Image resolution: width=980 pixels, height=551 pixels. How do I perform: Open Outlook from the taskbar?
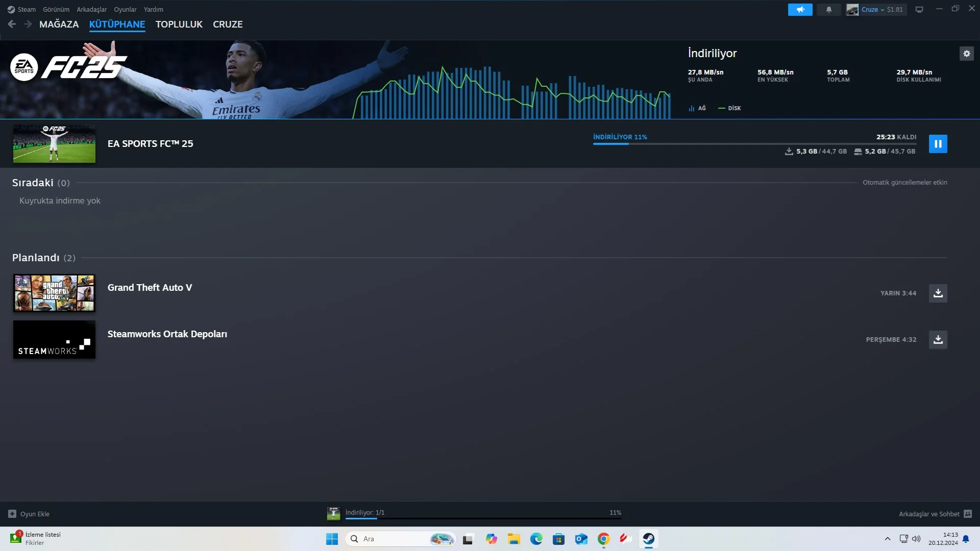581,539
